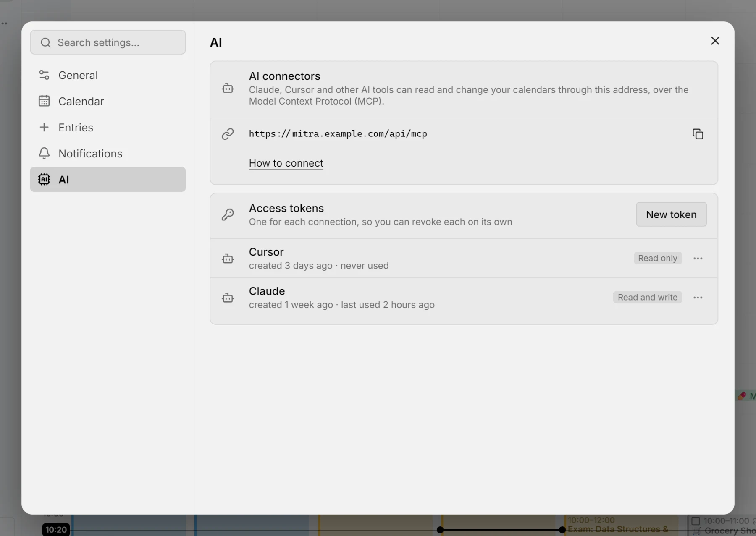Close the settings dialog with the X
Screen dimensions: 756x536
click(x=715, y=41)
